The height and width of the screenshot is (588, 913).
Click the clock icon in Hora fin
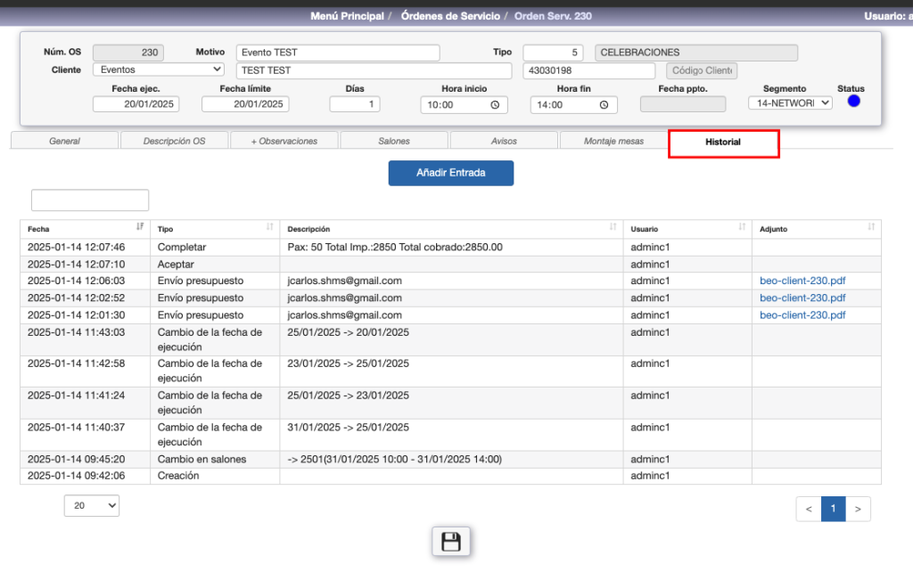pyautogui.click(x=605, y=105)
